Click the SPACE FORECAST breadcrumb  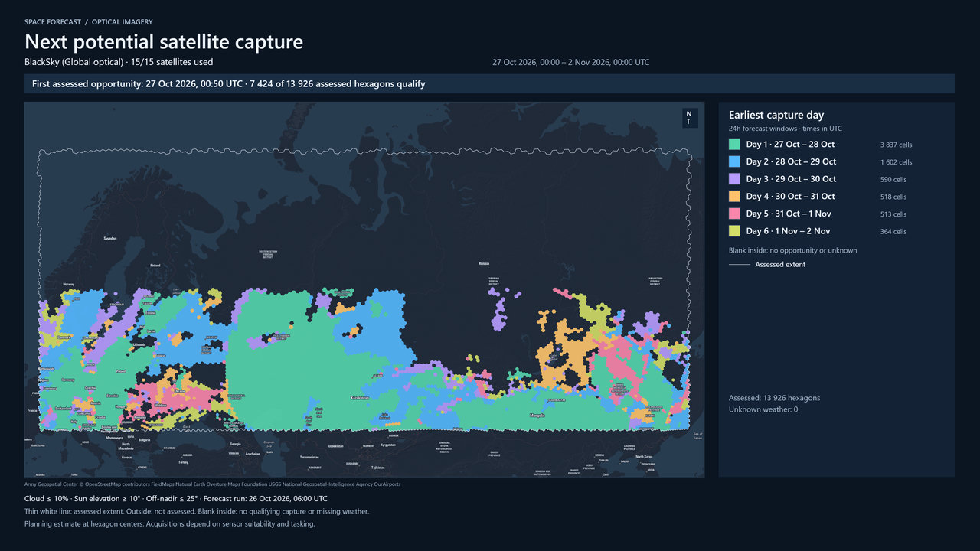(54, 22)
